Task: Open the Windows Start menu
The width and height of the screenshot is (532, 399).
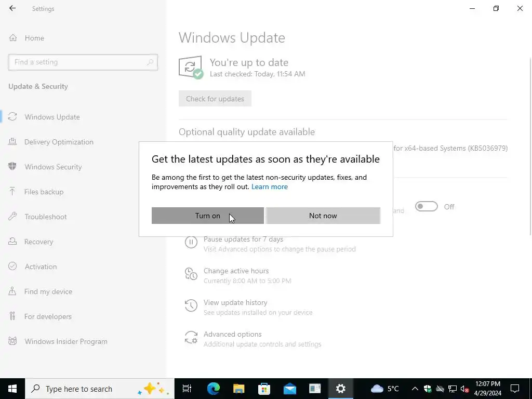Action: 12,389
